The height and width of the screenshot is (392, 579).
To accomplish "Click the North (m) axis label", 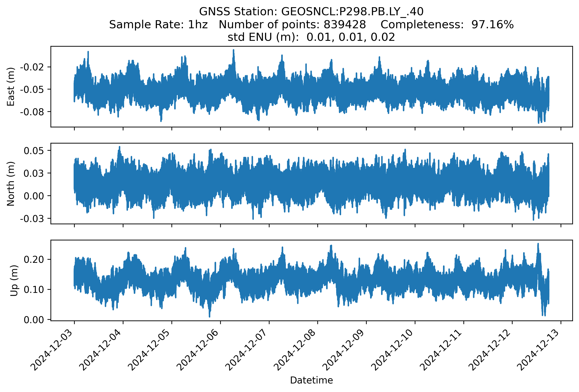I will [11, 184].
